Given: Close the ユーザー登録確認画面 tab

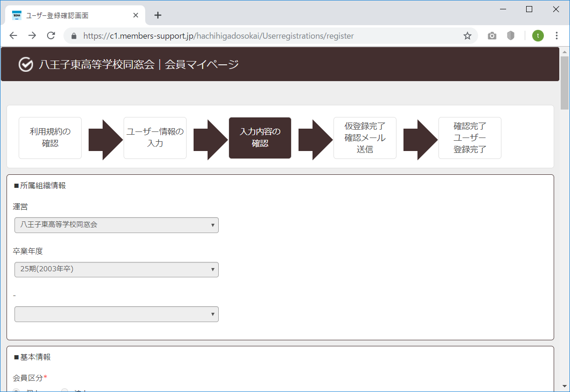Looking at the screenshot, I should pos(136,15).
